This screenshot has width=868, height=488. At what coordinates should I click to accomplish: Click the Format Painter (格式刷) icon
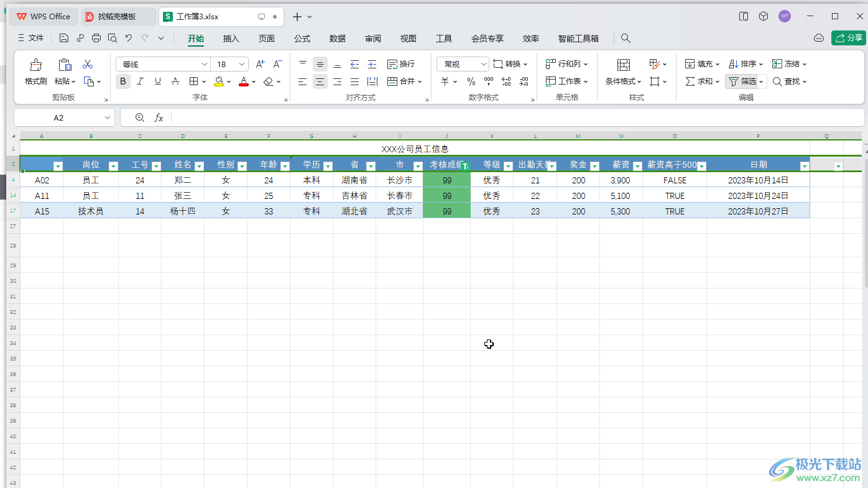[x=35, y=65]
